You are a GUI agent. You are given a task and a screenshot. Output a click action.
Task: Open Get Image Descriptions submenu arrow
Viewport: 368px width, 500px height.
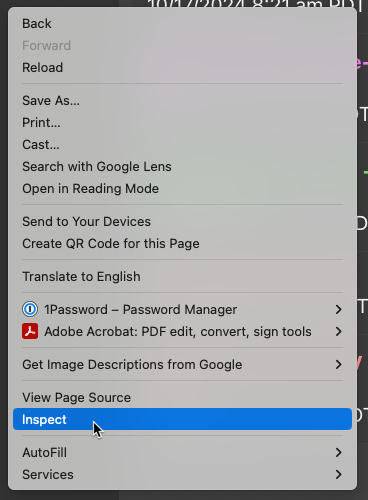(x=338, y=364)
